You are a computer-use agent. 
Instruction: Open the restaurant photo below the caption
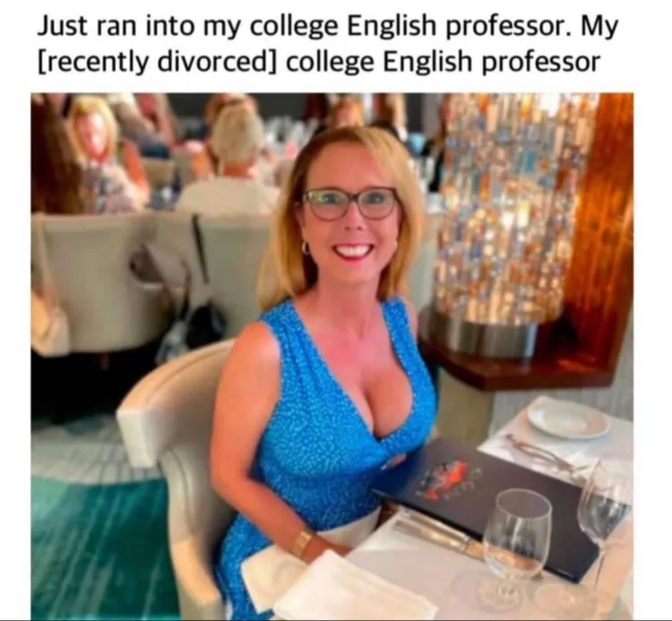pos(332,356)
